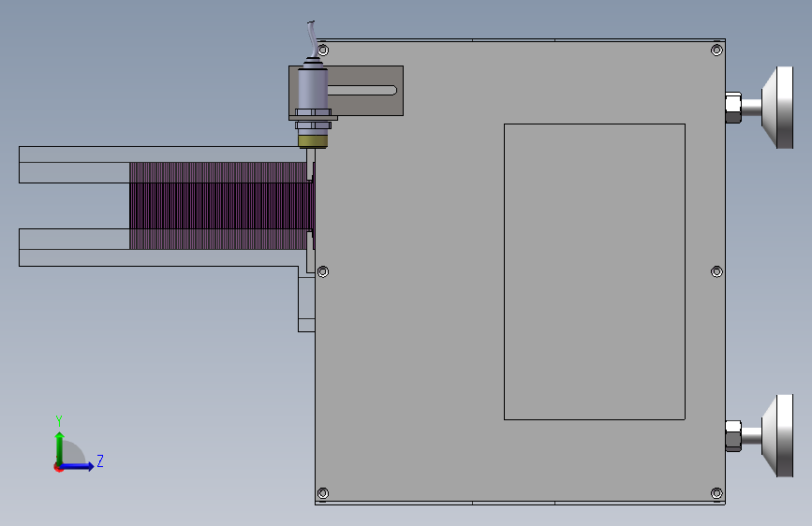Select the sensor cable at the top
The width and height of the screenshot is (812, 526).
(312, 39)
